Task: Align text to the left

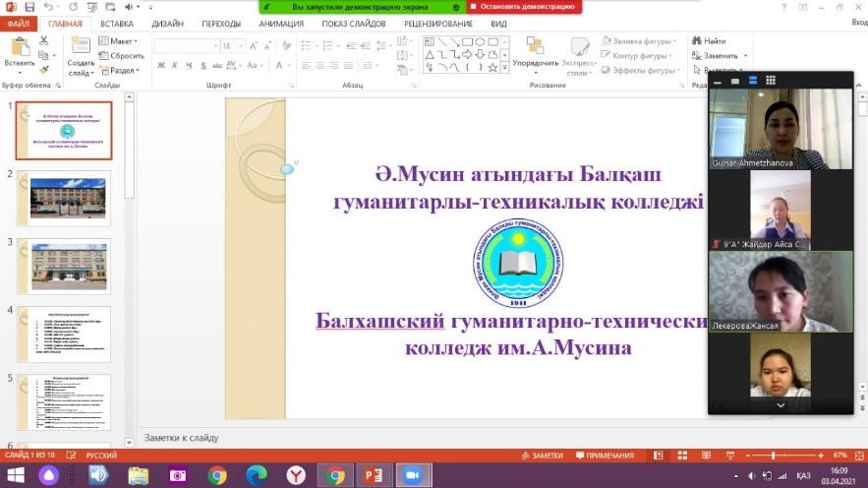Action: (x=306, y=65)
